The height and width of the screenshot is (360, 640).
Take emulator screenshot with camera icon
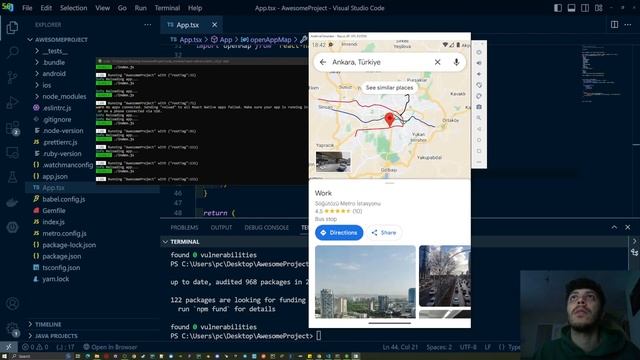point(479,107)
